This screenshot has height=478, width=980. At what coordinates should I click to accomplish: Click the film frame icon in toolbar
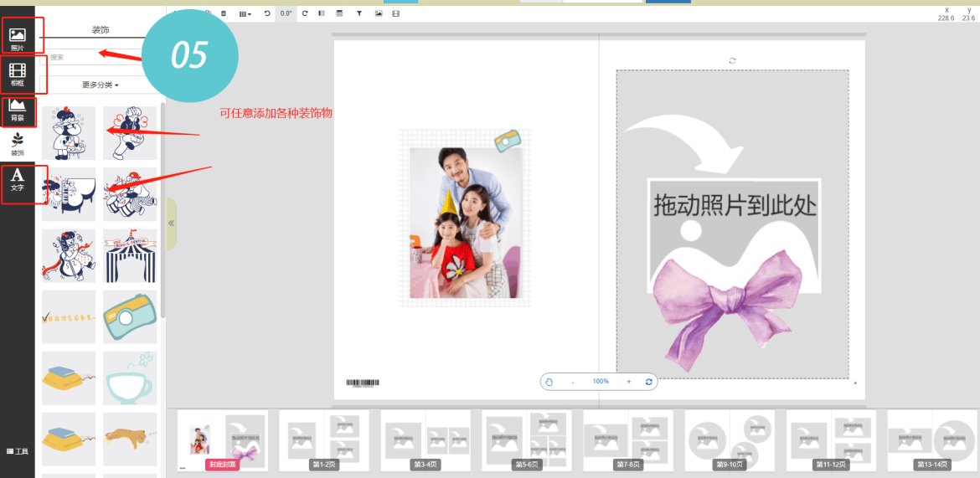395,13
